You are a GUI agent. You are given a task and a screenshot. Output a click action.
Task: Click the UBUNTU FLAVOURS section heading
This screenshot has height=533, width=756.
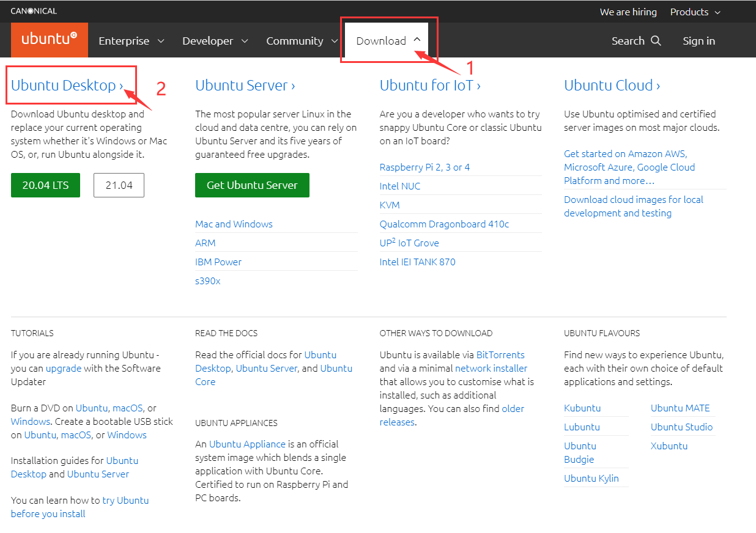click(602, 334)
